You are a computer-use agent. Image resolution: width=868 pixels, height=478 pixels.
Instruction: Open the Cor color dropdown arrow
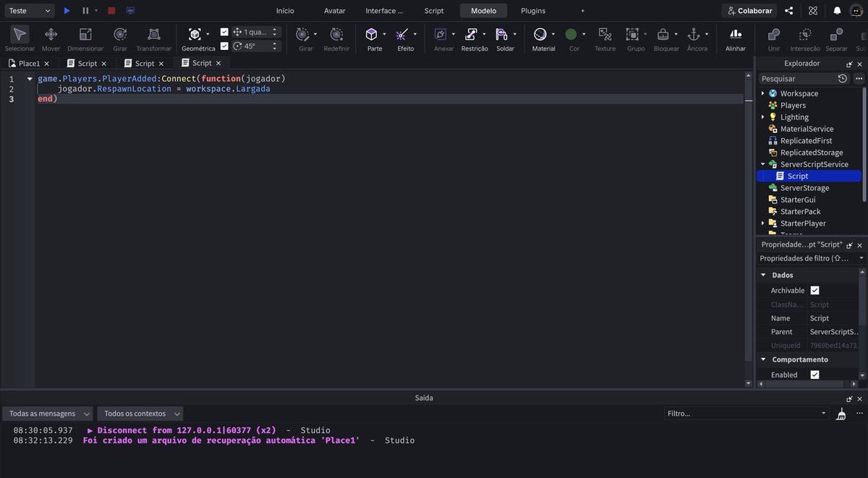584,34
